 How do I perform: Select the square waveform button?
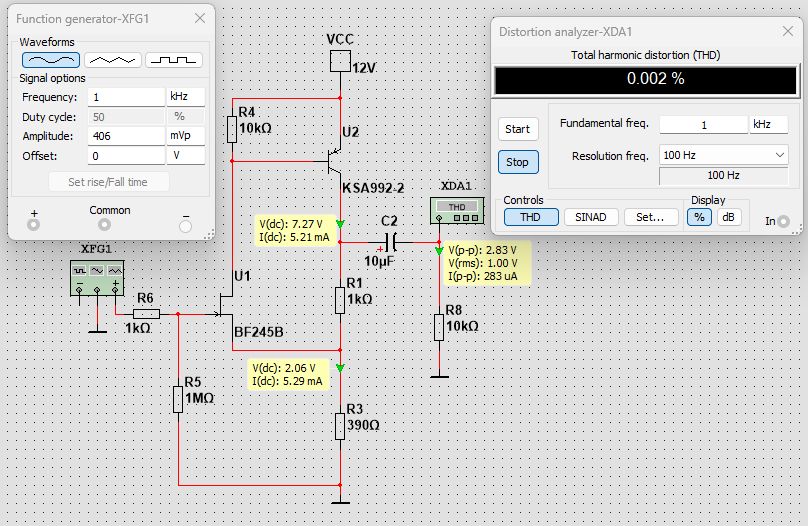point(174,60)
